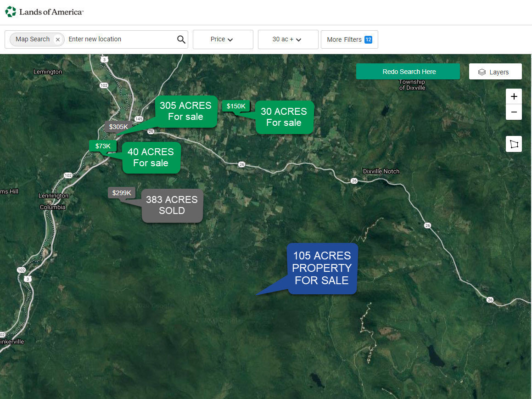Click the Lands of America logo
The height and width of the screenshot is (399, 532).
tap(44, 12)
